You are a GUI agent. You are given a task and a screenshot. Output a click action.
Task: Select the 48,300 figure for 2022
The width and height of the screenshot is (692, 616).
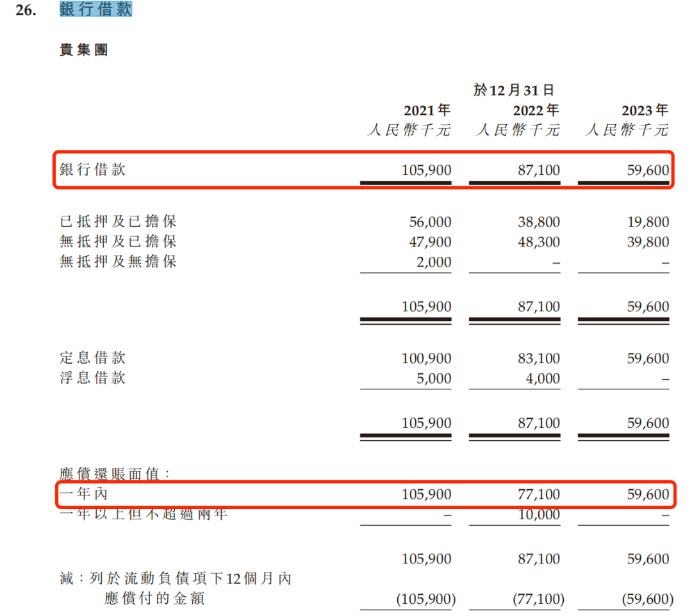point(538,242)
